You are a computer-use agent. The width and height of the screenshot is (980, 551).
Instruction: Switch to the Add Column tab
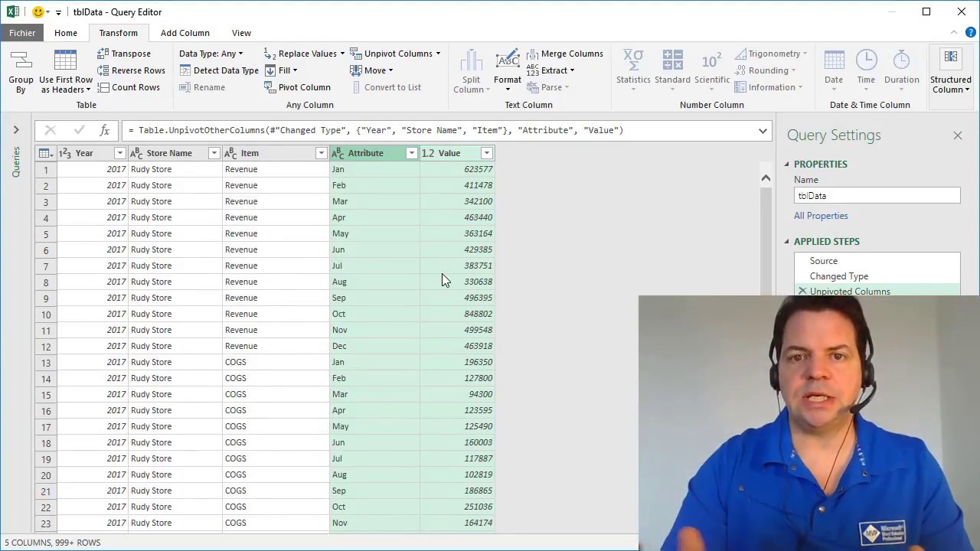pos(185,33)
